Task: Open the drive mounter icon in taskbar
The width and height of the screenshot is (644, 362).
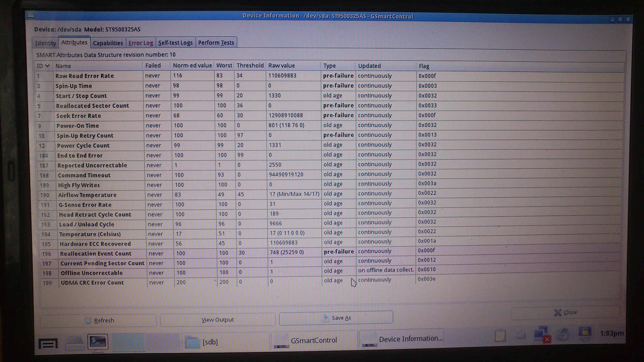Action: (x=74, y=343)
